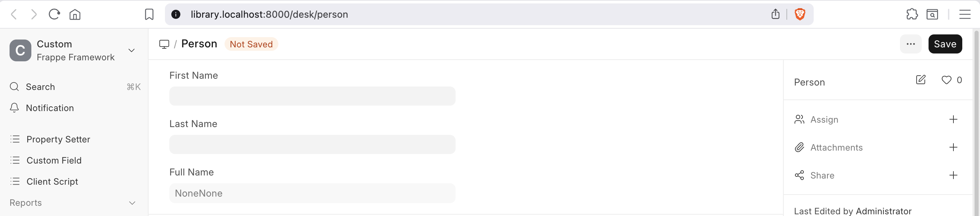Click the First Name input field
Viewport: 980px width, 216px height.
pos(312,96)
